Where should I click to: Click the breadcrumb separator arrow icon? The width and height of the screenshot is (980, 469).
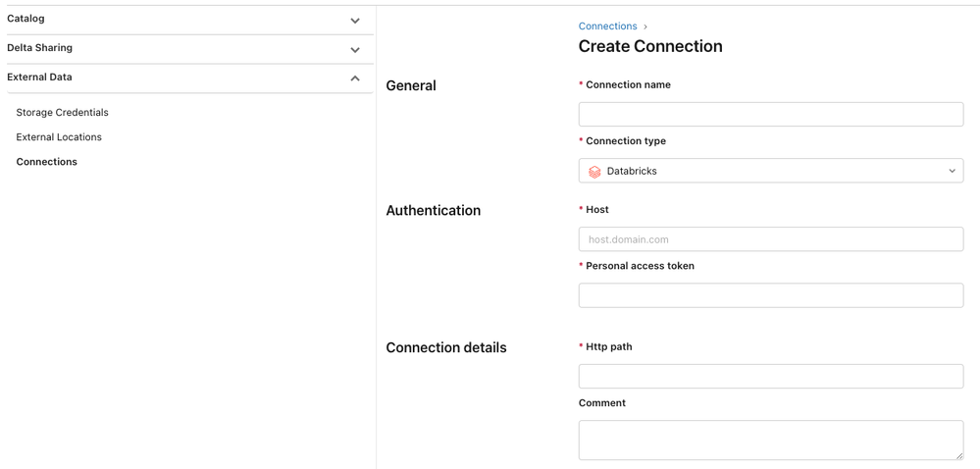(645, 26)
